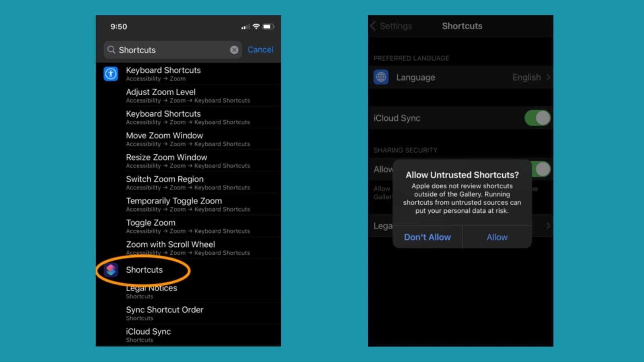Open Keyboard Shortcuts under Accessibility Zoom

[x=203, y=74]
